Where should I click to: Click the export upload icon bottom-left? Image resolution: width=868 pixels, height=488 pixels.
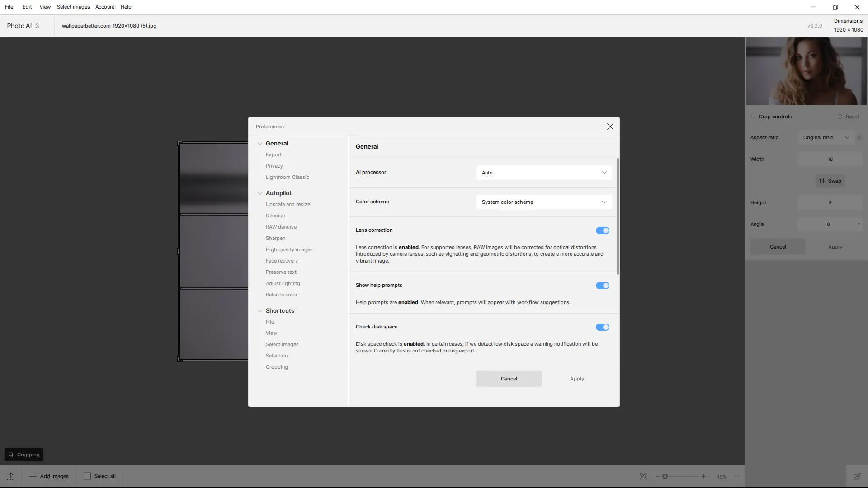(x=11, y=476)
